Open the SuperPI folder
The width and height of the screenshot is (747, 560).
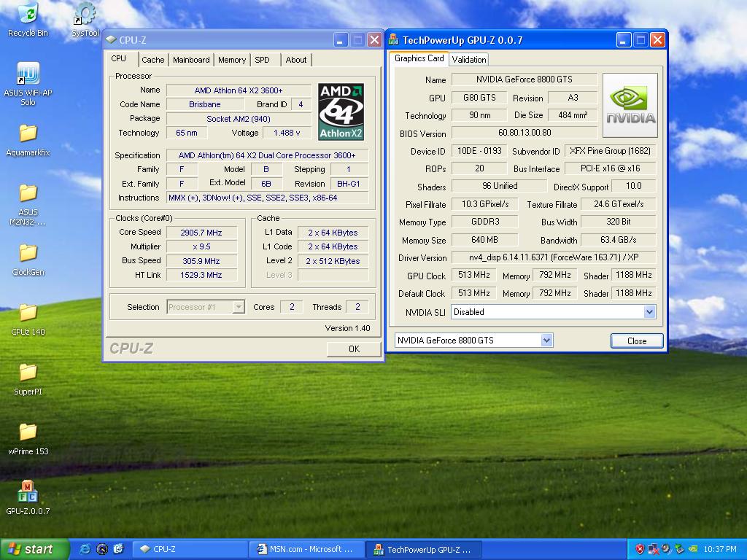coord(28,379)
